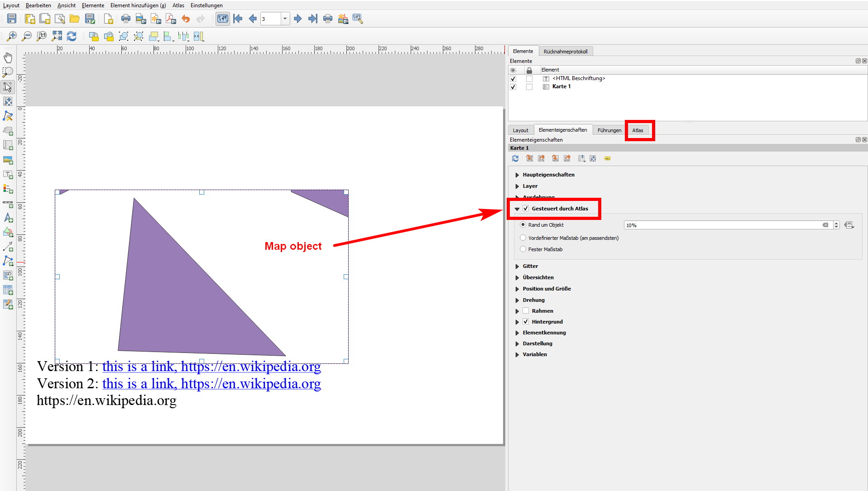Expand the Gitter section

click(x=517, y=266)
